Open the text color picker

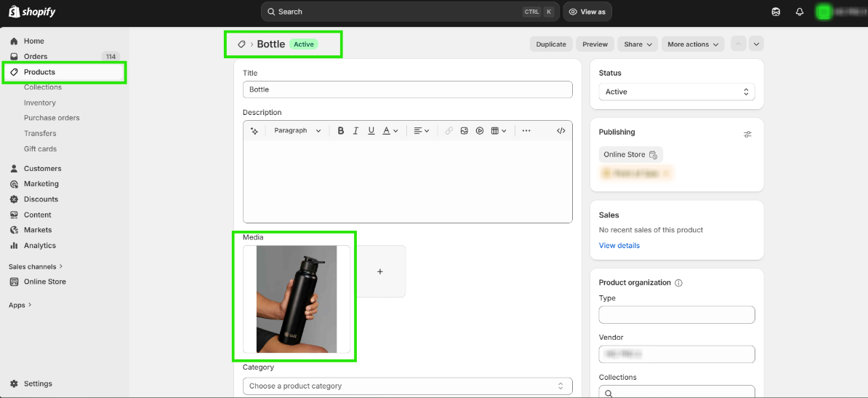click(390, 131)
